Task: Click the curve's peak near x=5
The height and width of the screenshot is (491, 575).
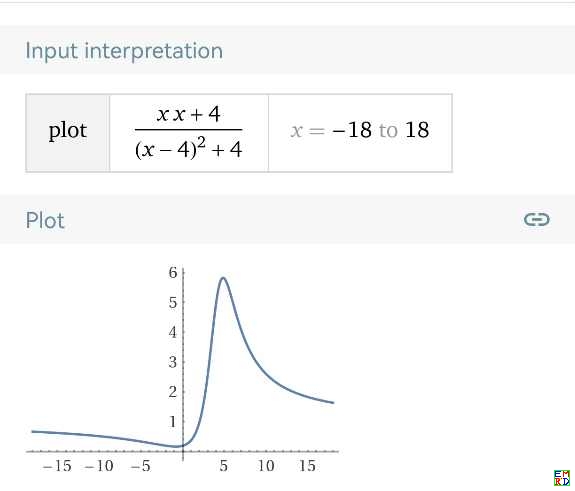Action: (x=223, y=278)
